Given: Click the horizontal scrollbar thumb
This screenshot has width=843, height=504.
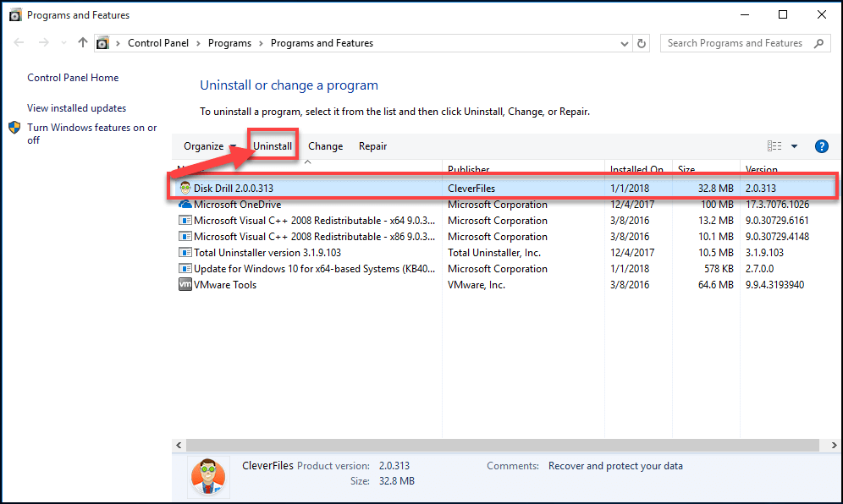Looking at the screenshot, I should tap(502, 445).
